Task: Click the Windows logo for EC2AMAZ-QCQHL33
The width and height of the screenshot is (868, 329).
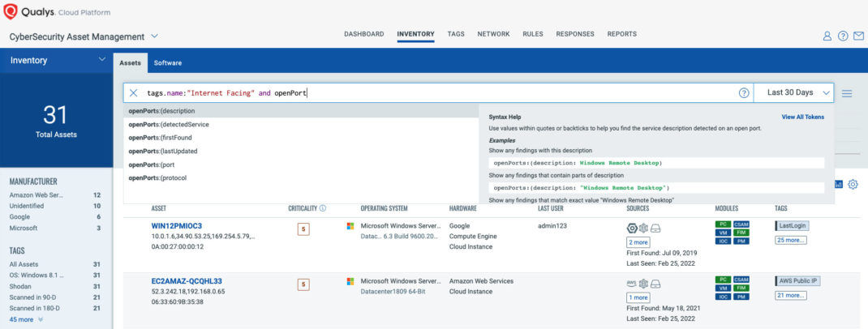Action: [x=350, y=281]
